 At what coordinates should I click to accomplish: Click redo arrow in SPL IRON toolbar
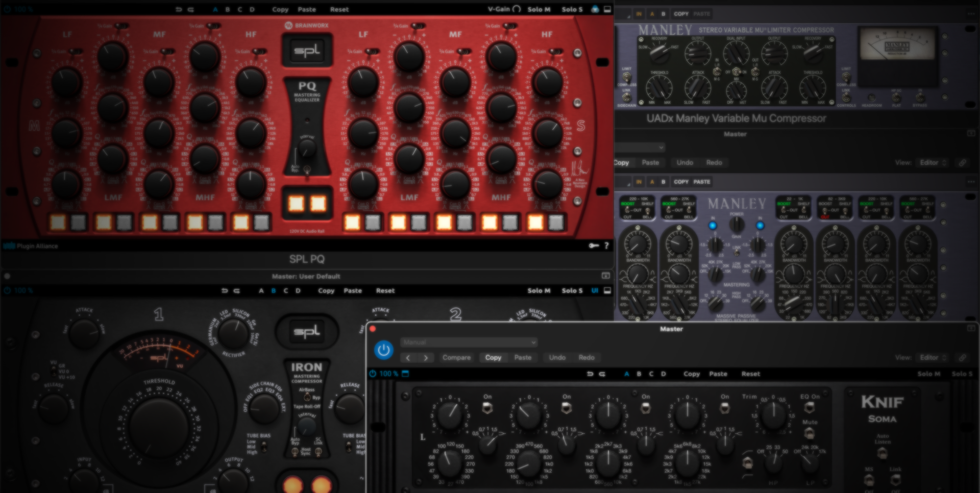pyautogui.click(x=237, y=290)
